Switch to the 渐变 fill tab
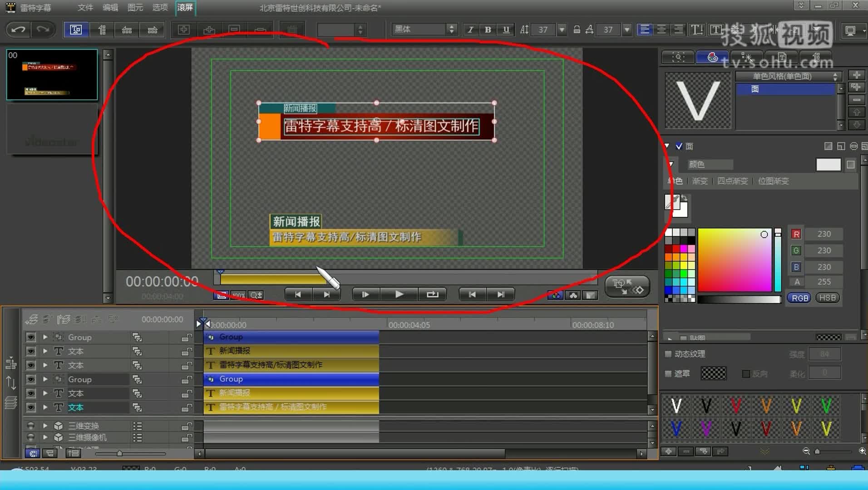This screenshot has height=490, width=868. (x=700, y=181)
